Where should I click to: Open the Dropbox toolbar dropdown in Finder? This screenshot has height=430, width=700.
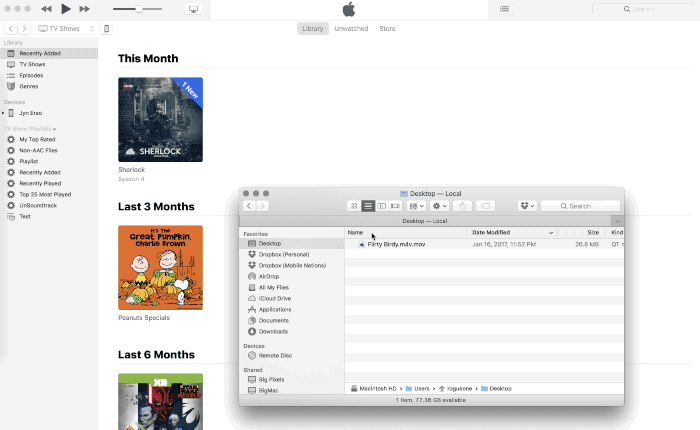tap(527, 206)
